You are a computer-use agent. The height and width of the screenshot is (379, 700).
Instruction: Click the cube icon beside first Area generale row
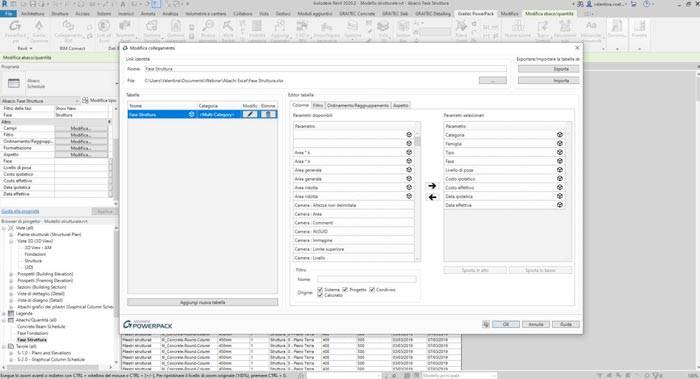(x=409, y=170)
